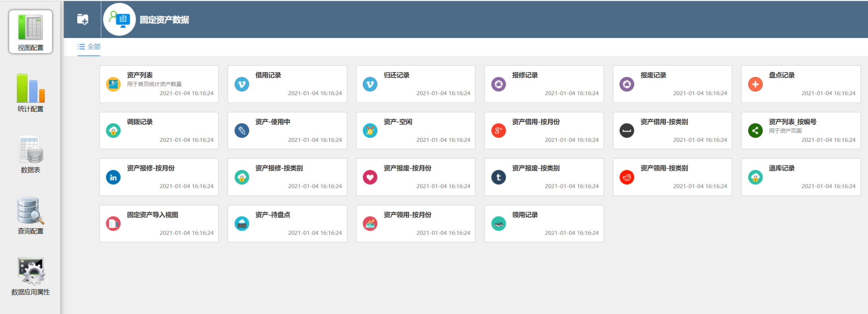
Task: Click the 资产列表 card icon
Action: tap(113, 84)
